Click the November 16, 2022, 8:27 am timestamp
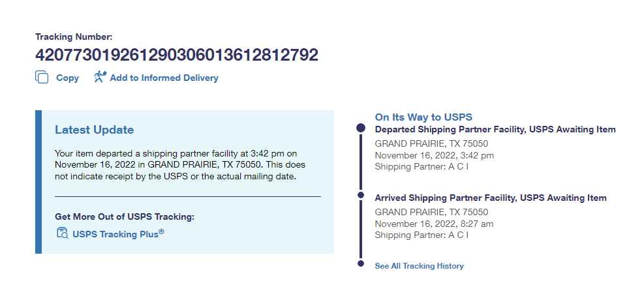This screenshot has width=644, height=298. 434,224
